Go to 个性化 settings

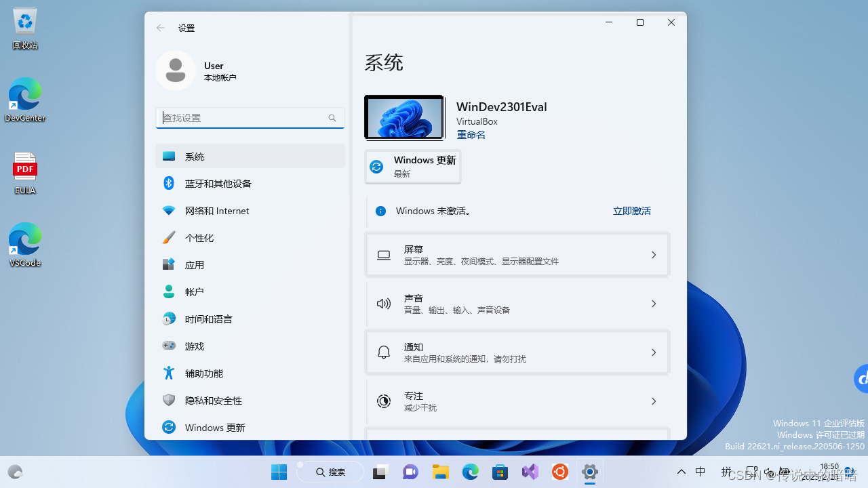(x=250, y=238)
